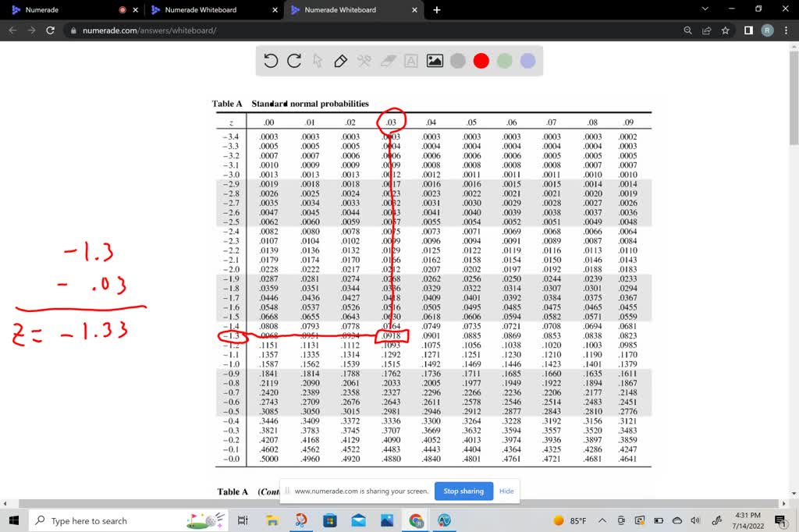This screenshot has height=532, width=799.
Task: Open the browser profile menu labeled R
Action: [765, 30]
